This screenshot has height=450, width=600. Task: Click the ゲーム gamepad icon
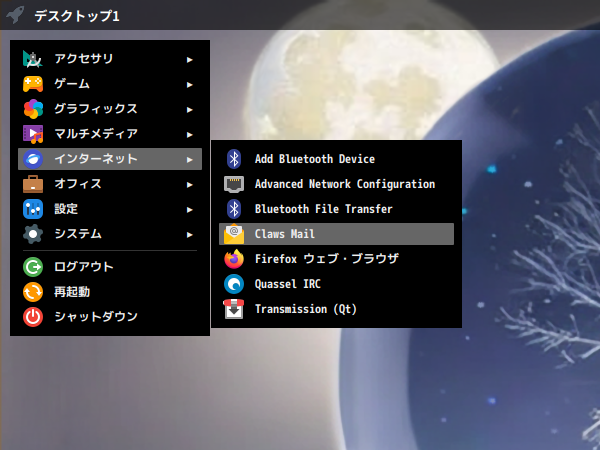[33, 84]
